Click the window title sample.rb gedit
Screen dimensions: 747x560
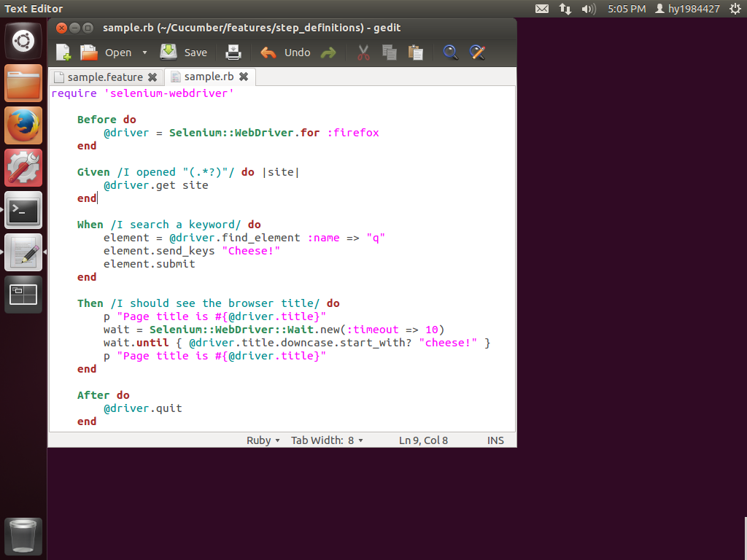[x=252, y=28]
